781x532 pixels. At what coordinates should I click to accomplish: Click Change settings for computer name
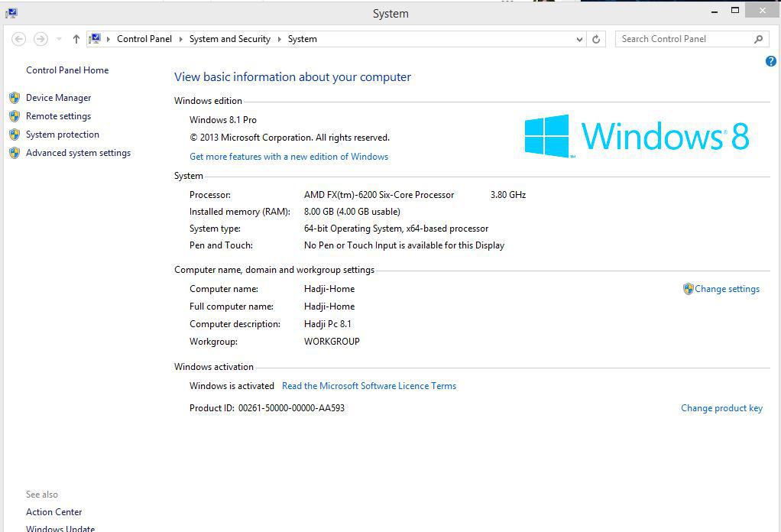coord(728,289)
